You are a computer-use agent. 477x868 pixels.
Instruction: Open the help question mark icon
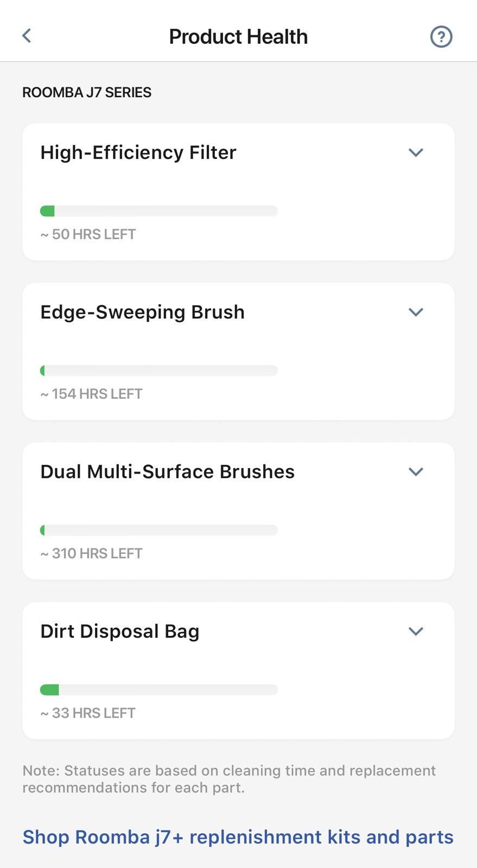(441, 37)
